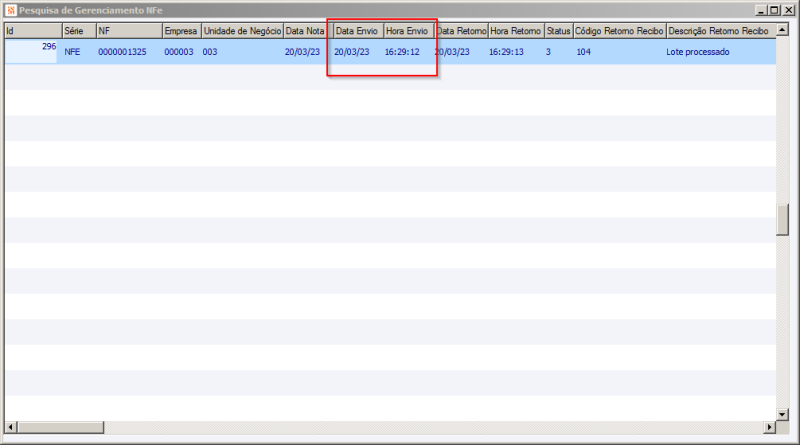800x445 pixels.
Task: Click the Lote processado description cell
Action: (x=697, y=52)
